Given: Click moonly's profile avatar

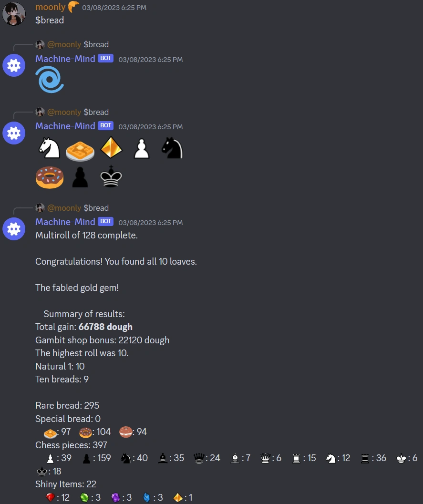Looking at the screenshot, I should click(14, 13).
